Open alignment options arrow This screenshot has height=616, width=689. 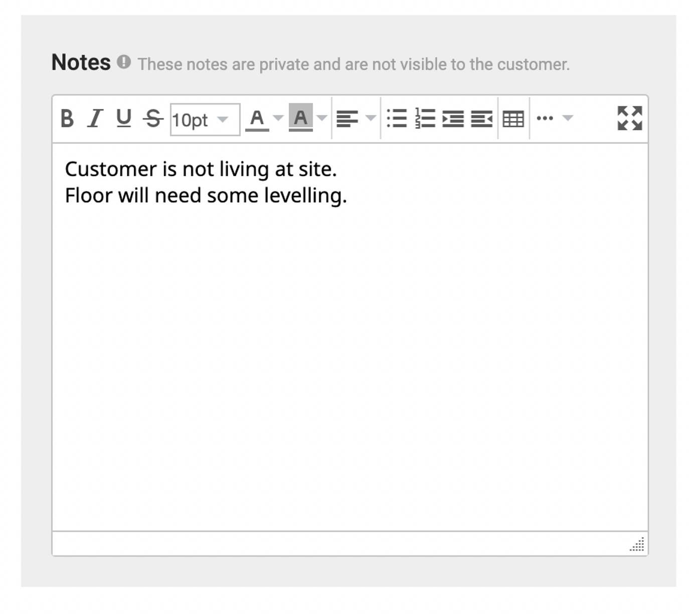371,118
